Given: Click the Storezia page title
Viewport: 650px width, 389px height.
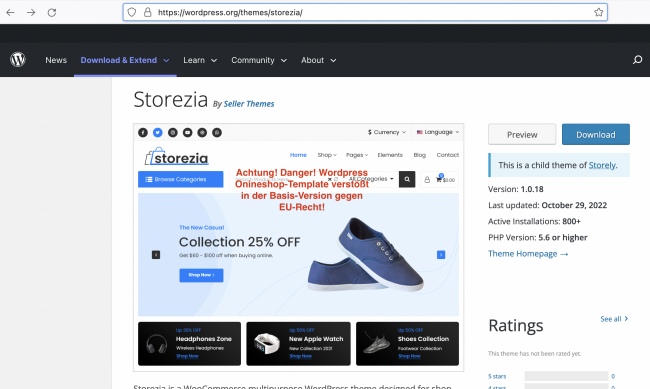Looking at the screenshot, I should [x=170, y=100].
